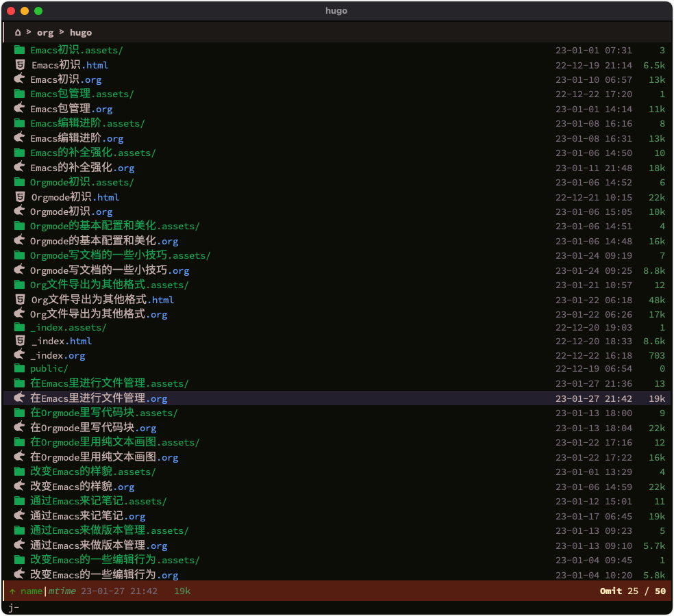Viewport: 674px width, 616px height.
Task: Select file name Emacs初识.html
Action: 70,65
